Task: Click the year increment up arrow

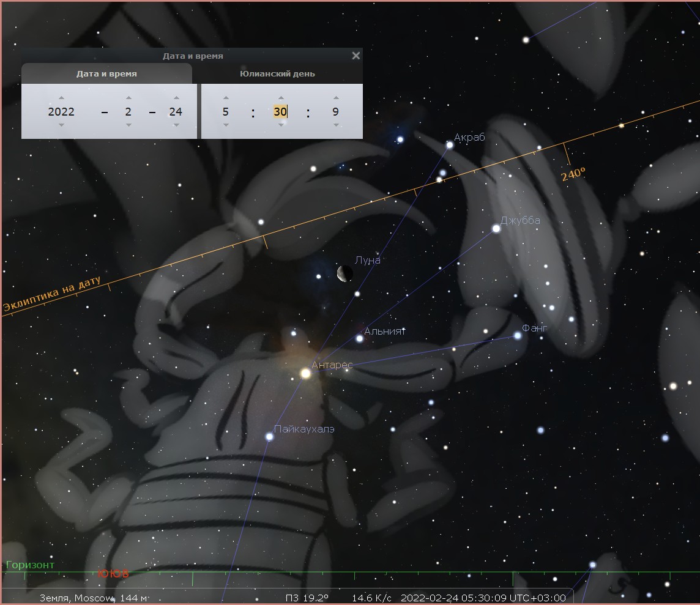Action: pyautogui.click(x=61, y=98)
